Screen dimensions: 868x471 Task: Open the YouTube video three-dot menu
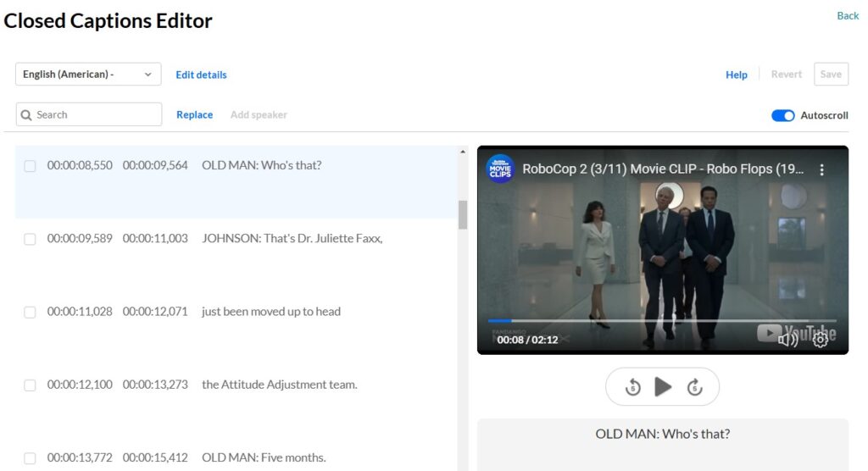tap(821, 170)
